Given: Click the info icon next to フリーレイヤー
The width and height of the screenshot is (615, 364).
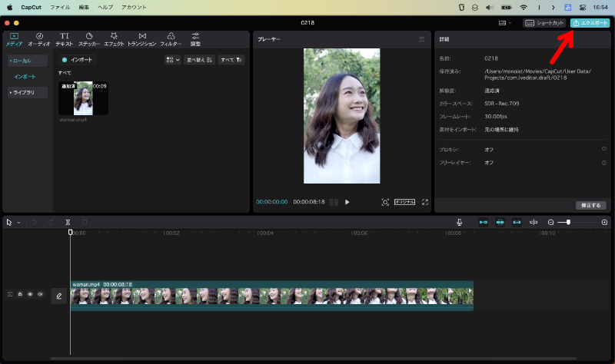Looking at the screenshot, I should coord(604,163).
